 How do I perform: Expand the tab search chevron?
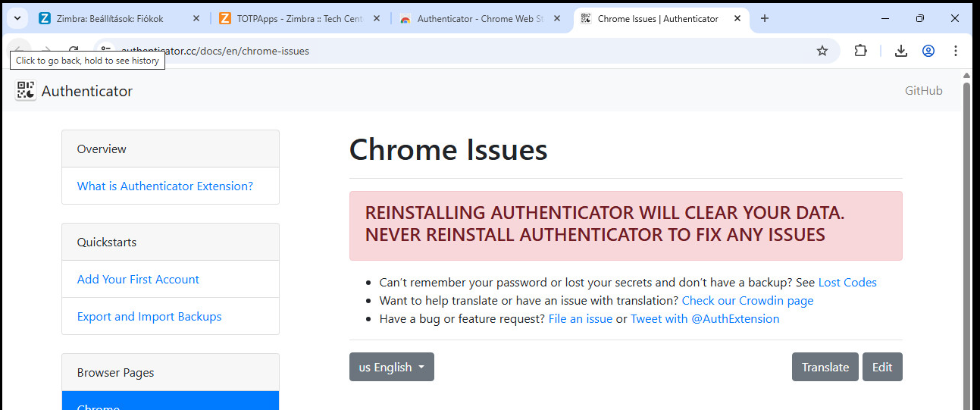pos(16,19)
